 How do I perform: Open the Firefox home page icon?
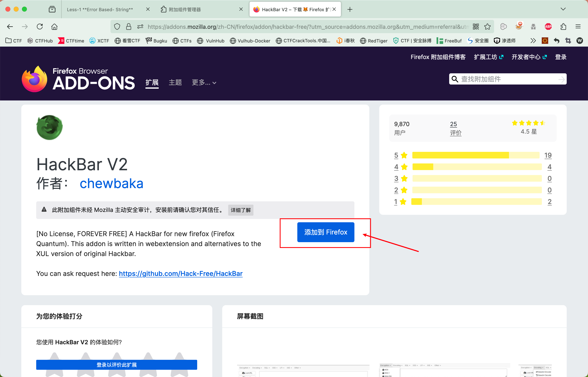54,27
